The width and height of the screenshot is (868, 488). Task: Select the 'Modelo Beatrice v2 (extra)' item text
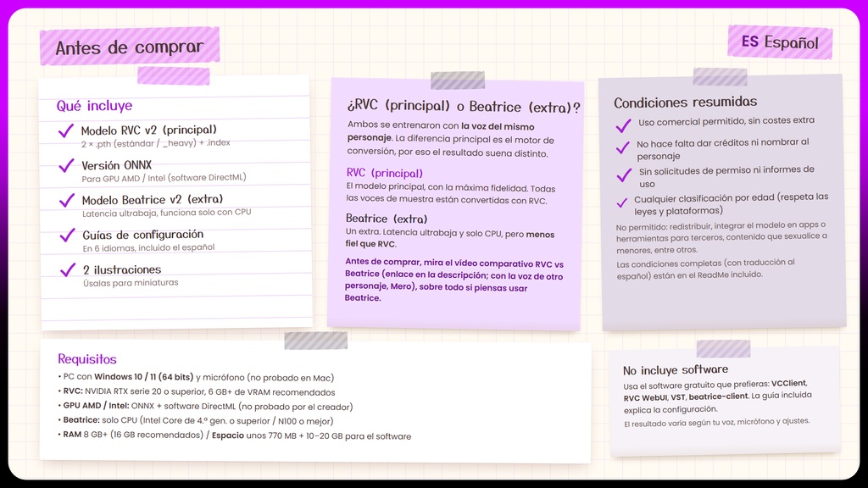[153, 200]
